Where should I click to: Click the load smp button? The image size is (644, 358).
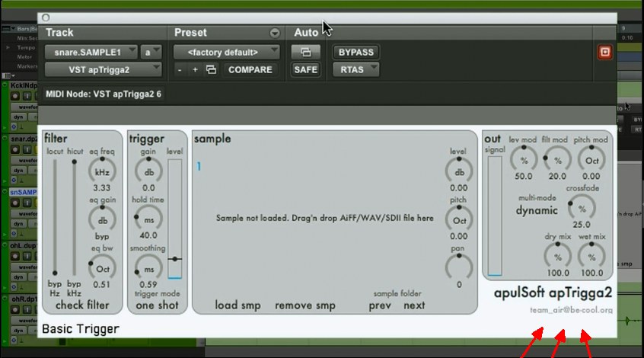pos(238,305)
